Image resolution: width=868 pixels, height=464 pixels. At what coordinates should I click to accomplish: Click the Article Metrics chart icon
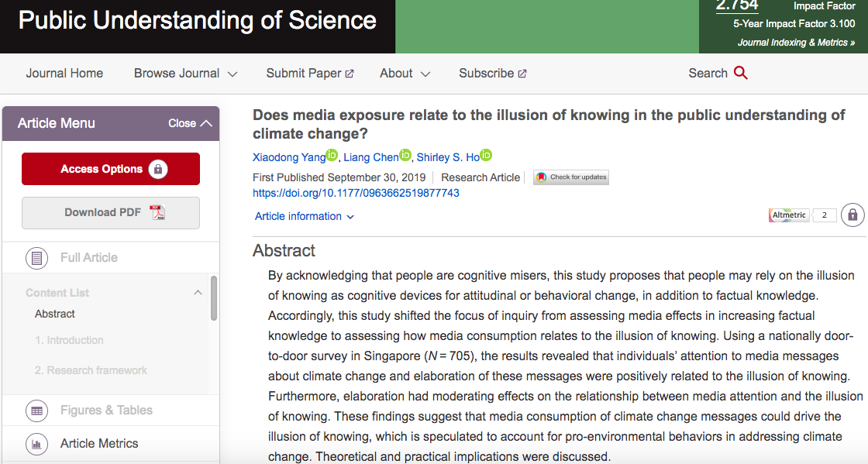coord(37,444)
